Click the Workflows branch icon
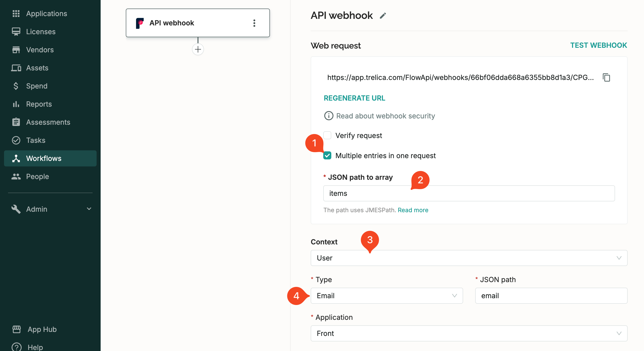The image size is (644, 351). pyautogui.click(x=16, y=158)
